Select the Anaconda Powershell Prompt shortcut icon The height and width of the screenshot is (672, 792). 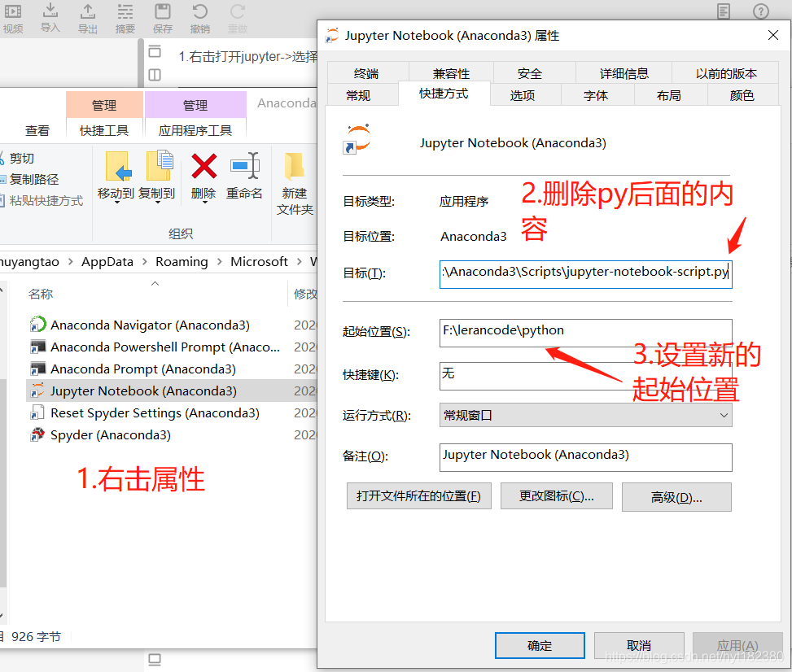[x=38, y=347]
